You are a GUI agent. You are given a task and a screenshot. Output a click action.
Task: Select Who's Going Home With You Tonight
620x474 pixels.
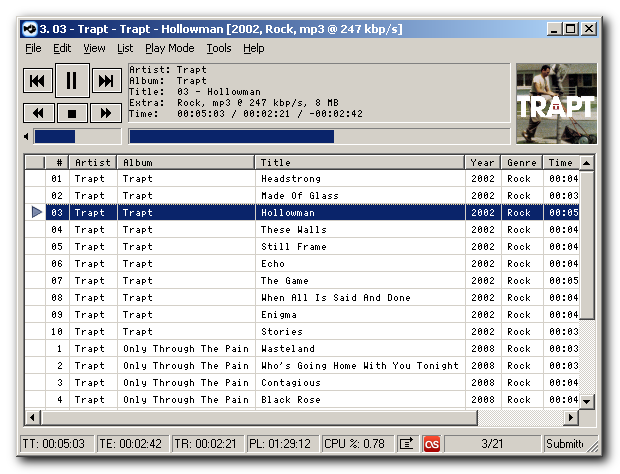tap(302, 366)
